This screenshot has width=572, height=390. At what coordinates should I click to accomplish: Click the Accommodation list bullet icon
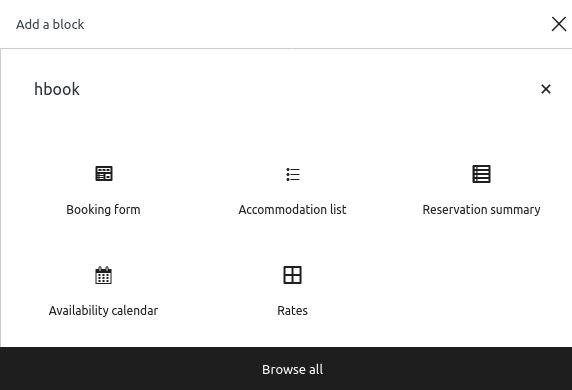click(x=293, y=174)
